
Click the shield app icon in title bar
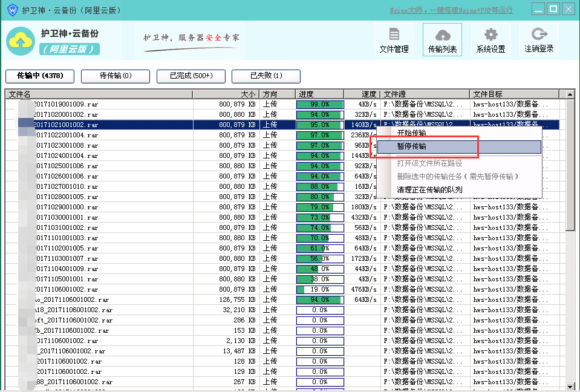pyautogui.click(x=12, y=9)
